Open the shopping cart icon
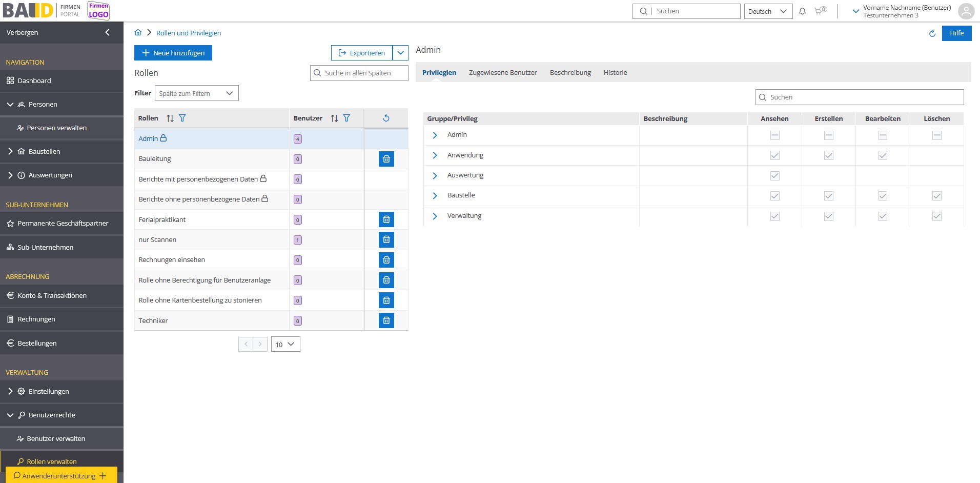 (x=820, y=11)
